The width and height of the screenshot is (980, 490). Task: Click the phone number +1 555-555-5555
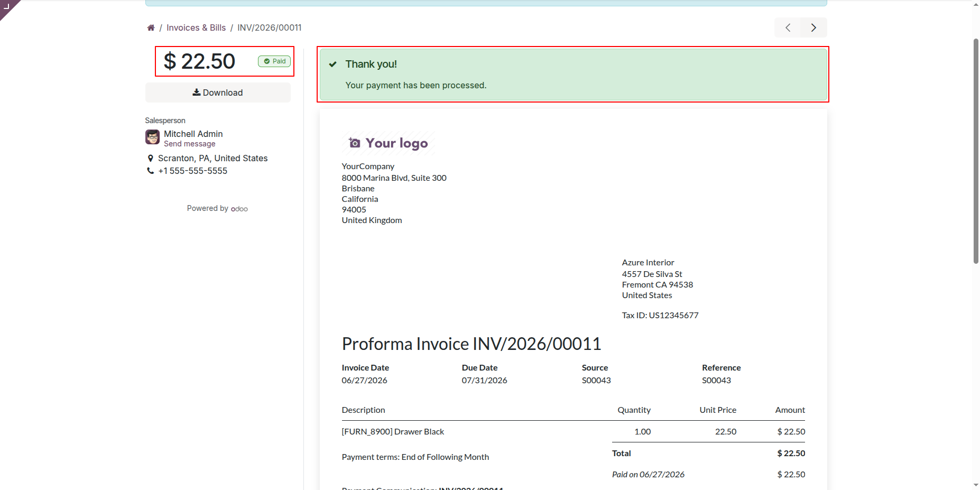pyautogui.click(x=193, y=171)
